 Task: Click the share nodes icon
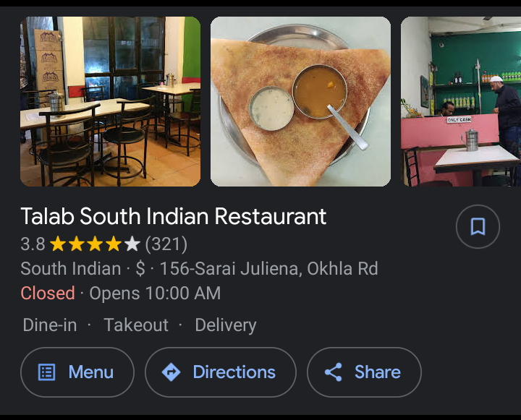334,372
